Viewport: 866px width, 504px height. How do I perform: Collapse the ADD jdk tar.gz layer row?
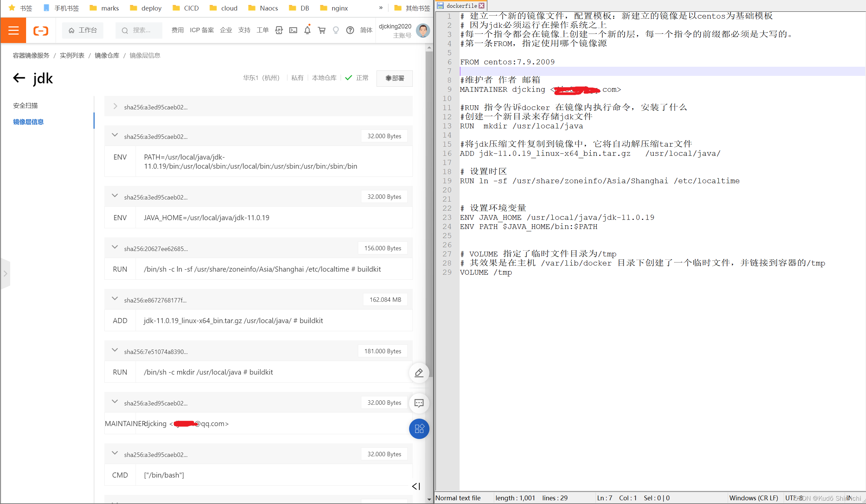[115, 299]
